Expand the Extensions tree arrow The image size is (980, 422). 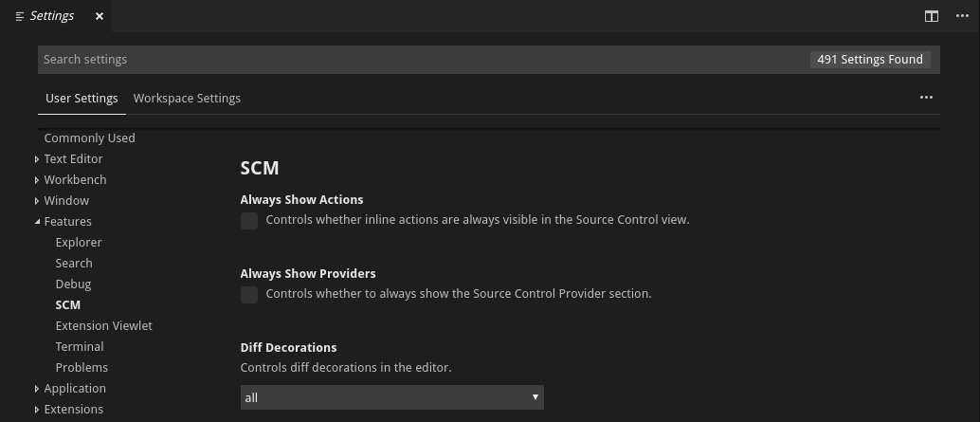[37, 410]
